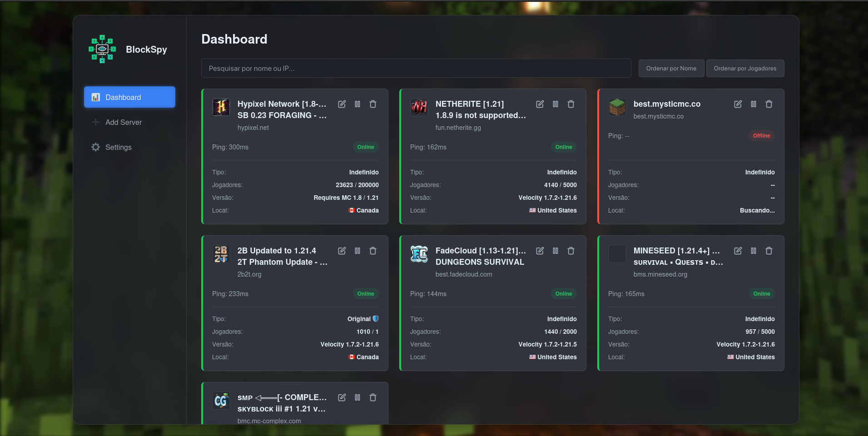Screen dimensions: 868x436
Task: Click Buscando... location on mysticmc card
Action: (757, 210)
